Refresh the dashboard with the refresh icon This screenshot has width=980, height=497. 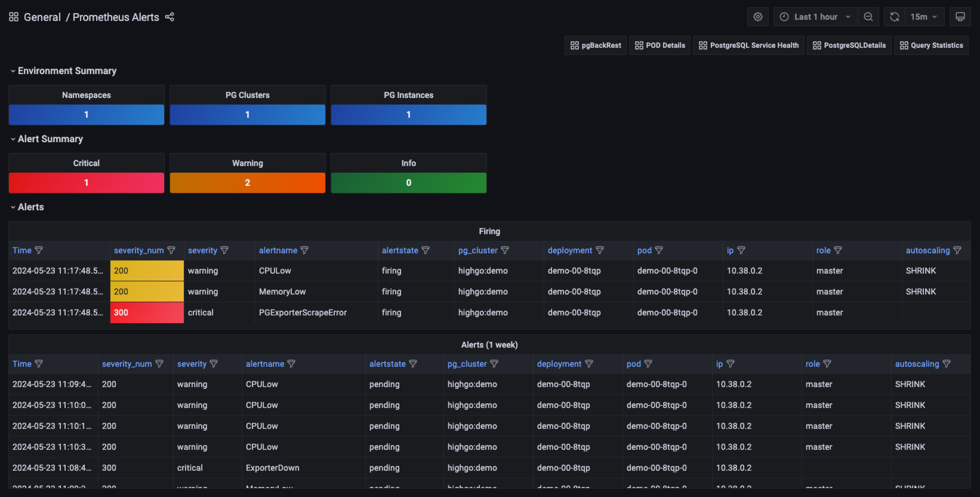click(x=894, y=17)
